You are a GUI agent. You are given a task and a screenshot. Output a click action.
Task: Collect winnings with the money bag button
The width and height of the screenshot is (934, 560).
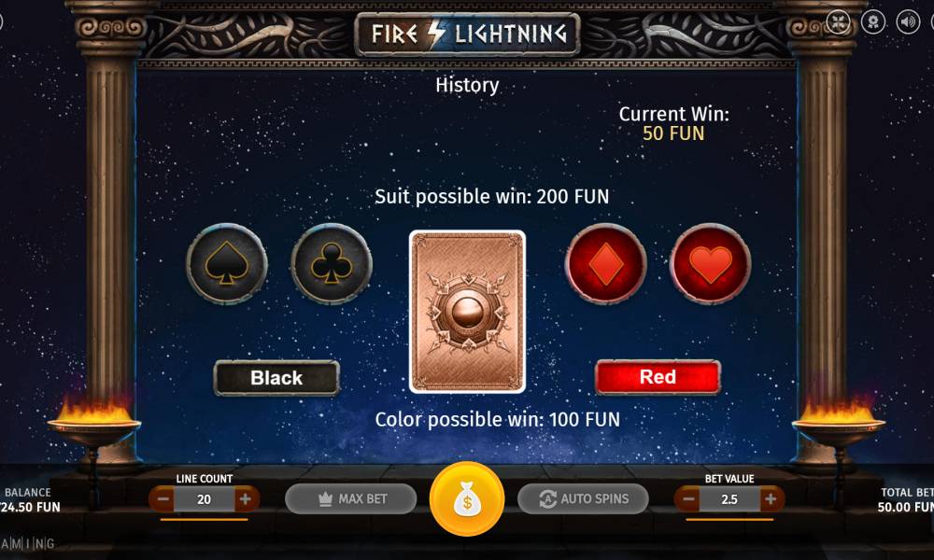[x=467, y=498]
